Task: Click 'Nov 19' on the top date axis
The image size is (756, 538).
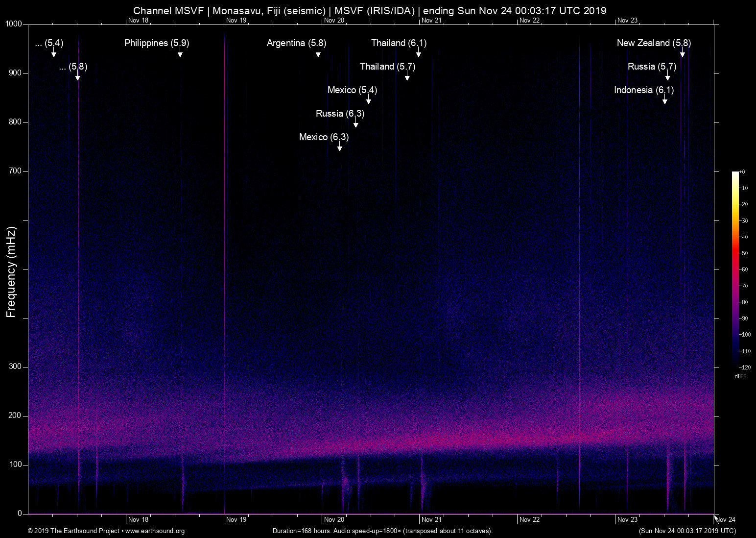Action: [236, 21]
